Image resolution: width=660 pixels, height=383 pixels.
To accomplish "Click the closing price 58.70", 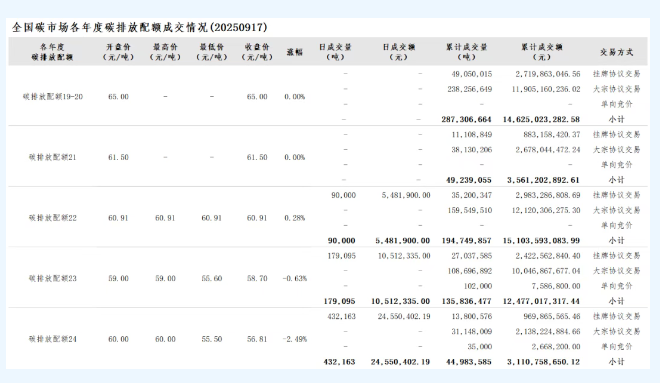I will pyautogui.click(x=257, y=279).
